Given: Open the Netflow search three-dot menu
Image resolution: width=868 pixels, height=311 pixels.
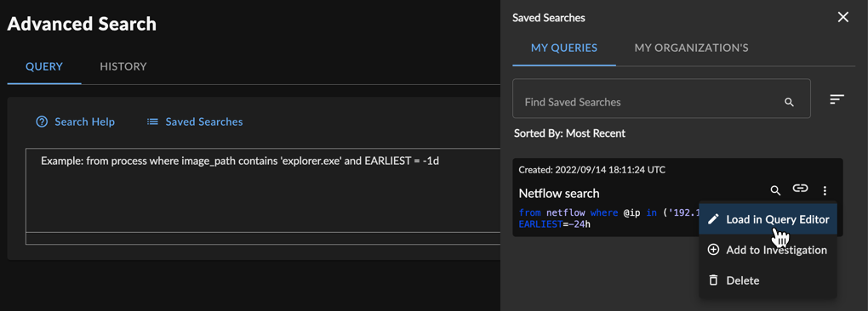Looking at the screenshot, I should point(825,190).
